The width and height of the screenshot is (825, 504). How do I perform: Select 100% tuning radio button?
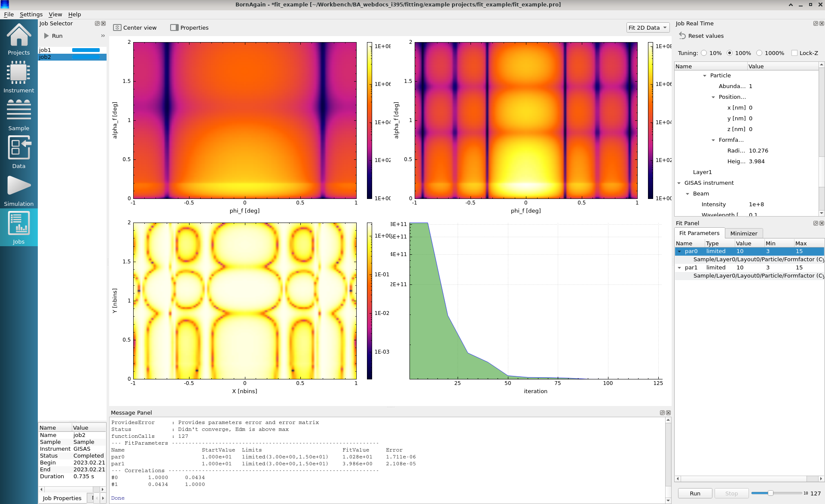tap(730, 53)
